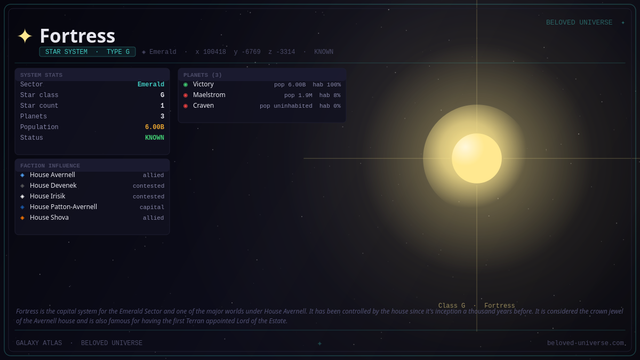640x360 pixels.
Task: Click orange diamond icon beside House Shova
Action: pyautogui.click(x=22, y=218)
